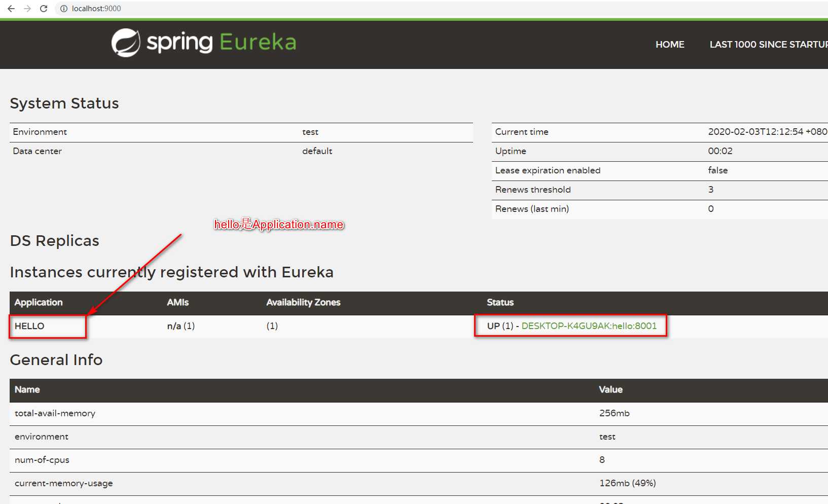This screenshot has height=504, width=828.
Task: Open the HOME navigation link
Action: pos(670,45)
